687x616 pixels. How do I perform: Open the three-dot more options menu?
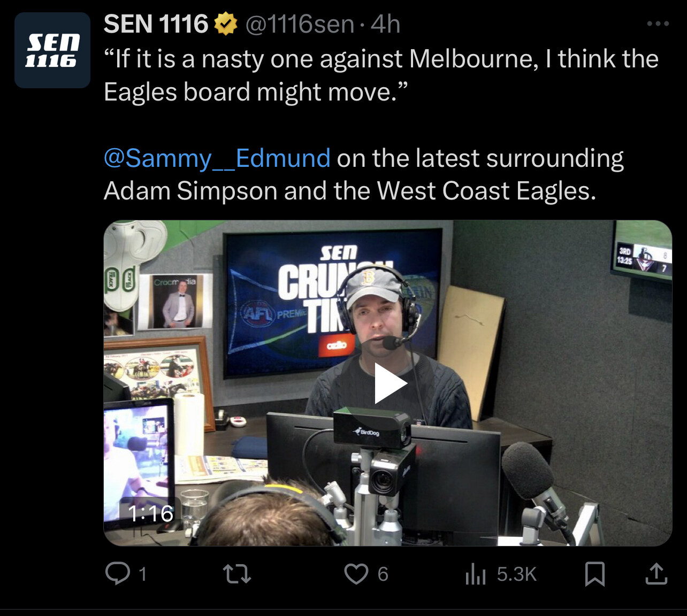658,24
